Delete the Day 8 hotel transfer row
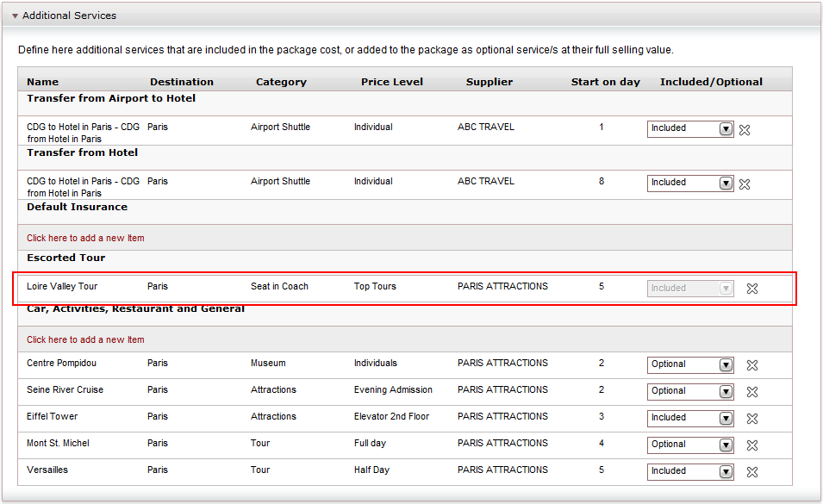Image resolution: width=823 pixels, height=504 pixels. [x=745, y=184]
